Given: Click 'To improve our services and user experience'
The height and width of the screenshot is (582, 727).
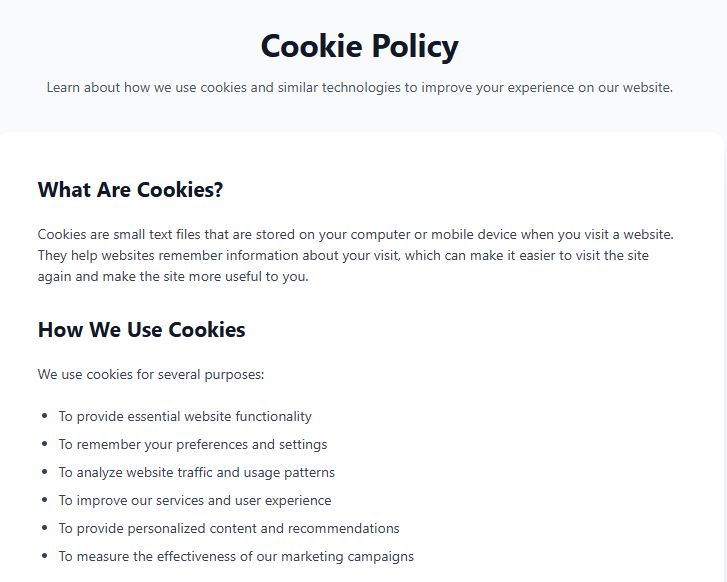Looking at the screenshot, I should pyautogui.click(x=195, y=500).
